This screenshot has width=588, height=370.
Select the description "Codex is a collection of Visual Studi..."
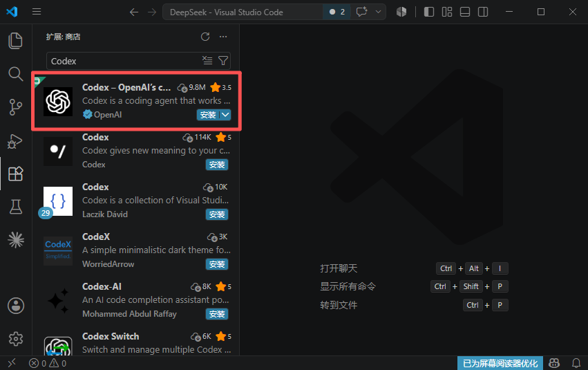155,201
